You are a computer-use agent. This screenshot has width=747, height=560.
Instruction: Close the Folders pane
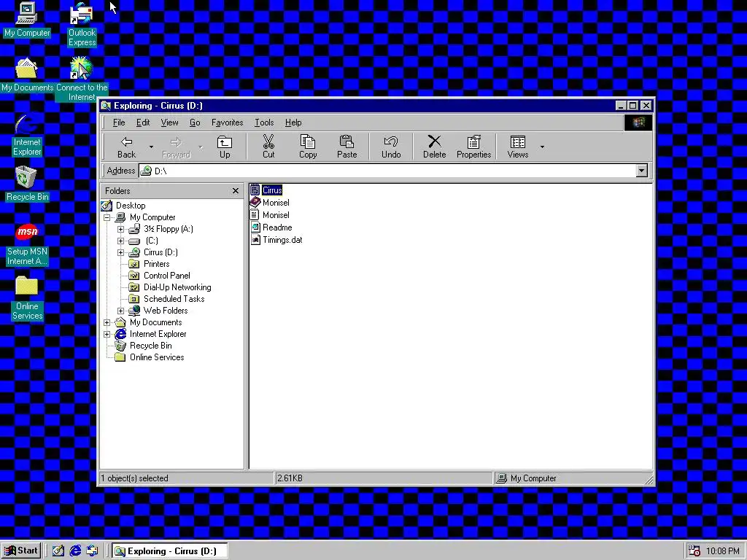pyautogui.click(x=236, y=191)
